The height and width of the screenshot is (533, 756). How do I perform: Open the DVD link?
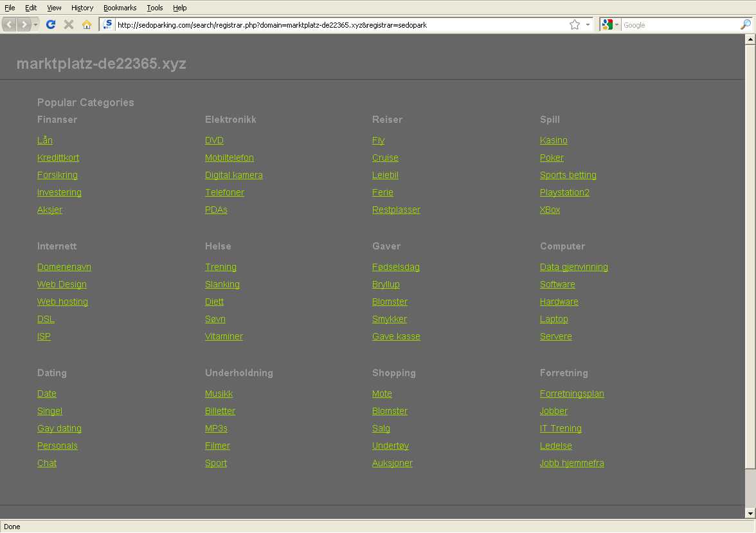[x=214, y=140]
